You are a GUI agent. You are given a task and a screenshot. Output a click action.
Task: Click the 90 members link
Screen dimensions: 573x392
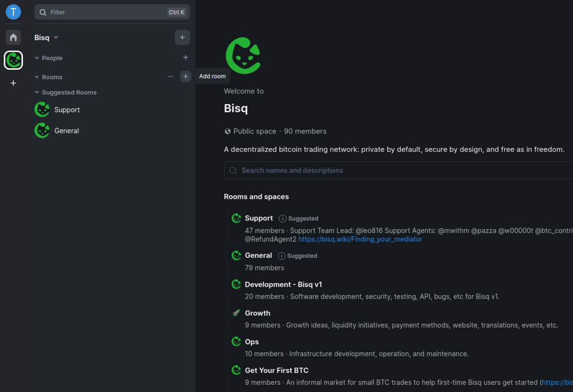click(305, 131)
